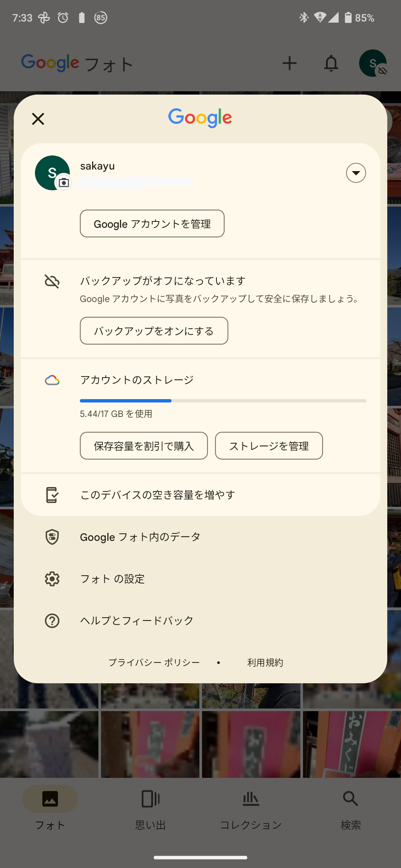Click the account storage usage bar

(223, 401)
